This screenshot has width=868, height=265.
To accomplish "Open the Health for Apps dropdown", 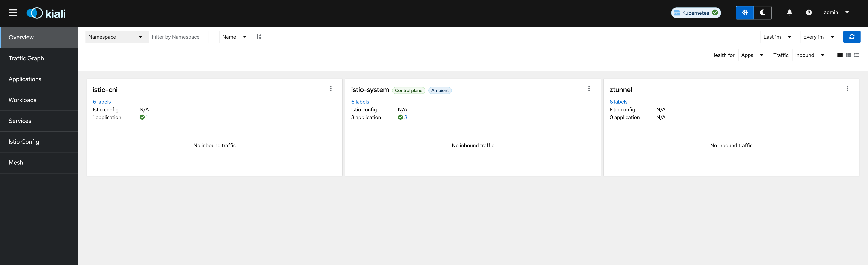I will (753, 55).
